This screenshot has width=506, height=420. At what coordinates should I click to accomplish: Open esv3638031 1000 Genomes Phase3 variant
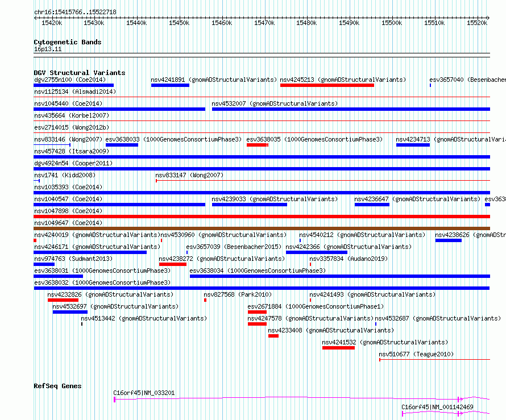coord(102,271)
